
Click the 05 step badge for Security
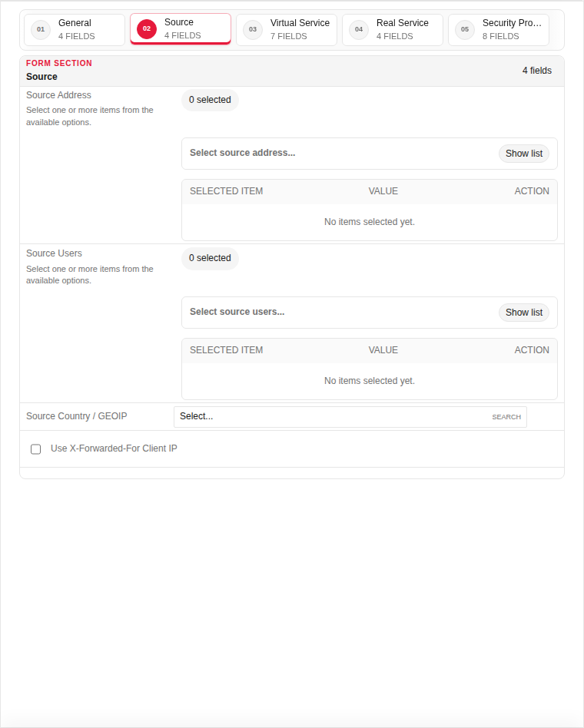click(465, 30)
